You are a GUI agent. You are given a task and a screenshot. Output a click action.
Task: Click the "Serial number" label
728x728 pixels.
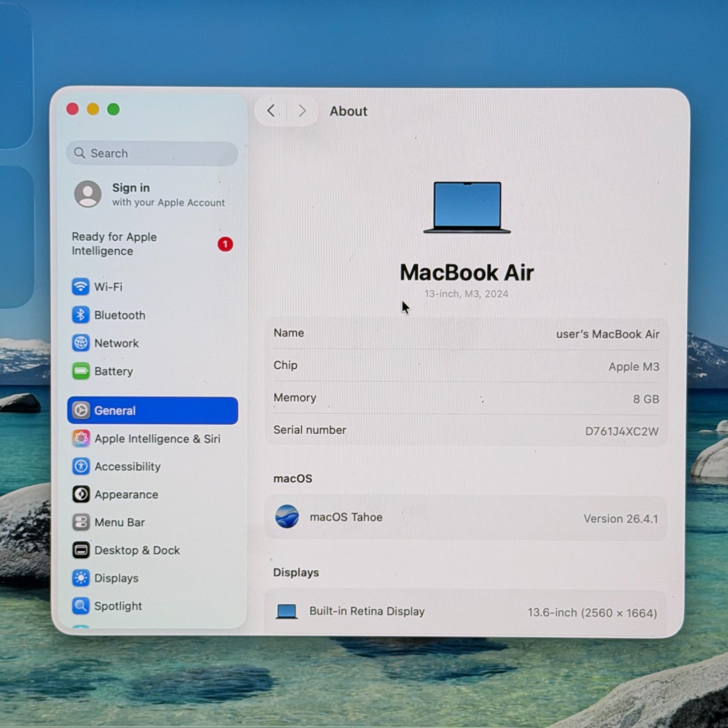coord(310,430)
